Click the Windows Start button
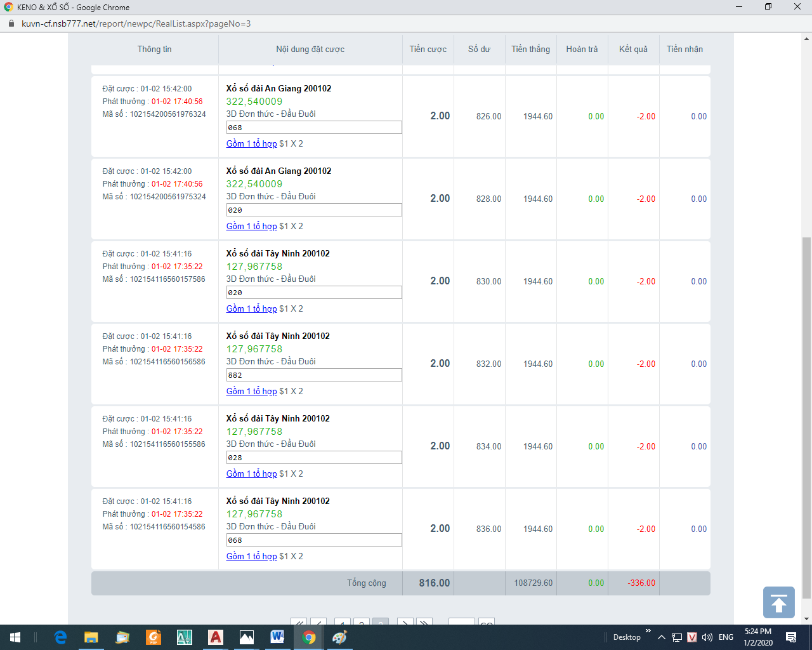Screen dimensions: 812x650 pos(15,637)
